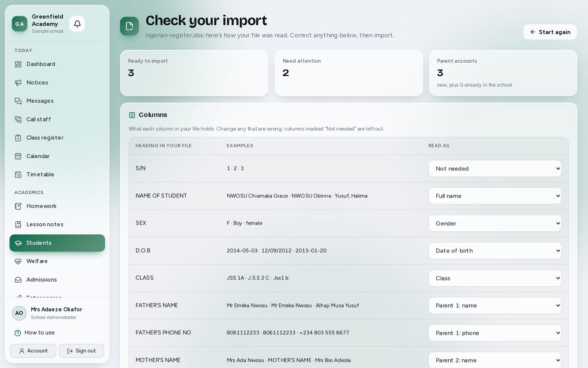Click the Students graduation cap icon

tap(18, 243)
